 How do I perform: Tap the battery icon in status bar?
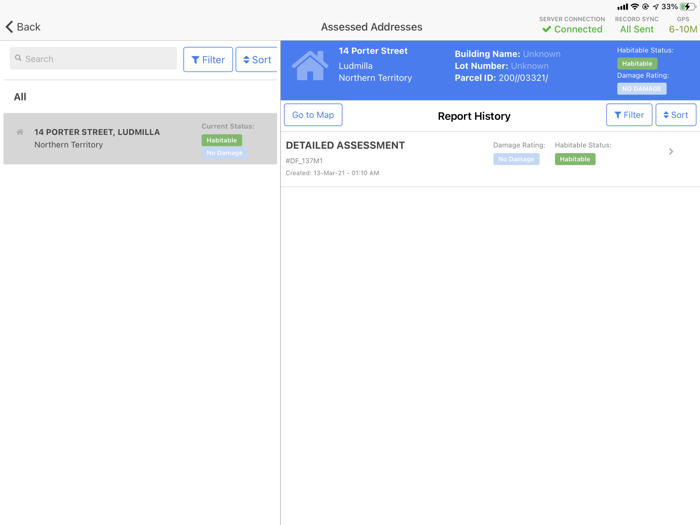click(687, 7)
